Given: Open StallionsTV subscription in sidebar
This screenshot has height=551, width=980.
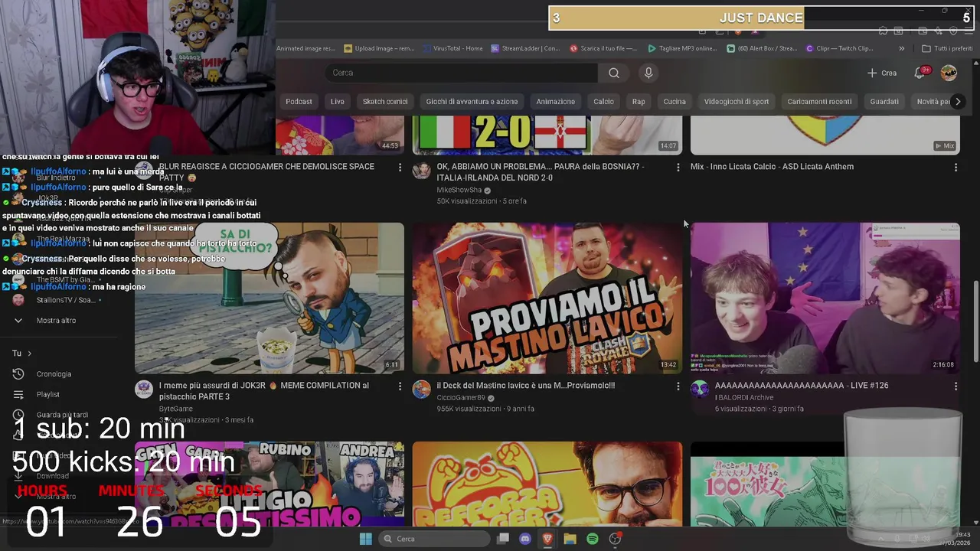Looking at the screenshot, I should pos(66,300).
